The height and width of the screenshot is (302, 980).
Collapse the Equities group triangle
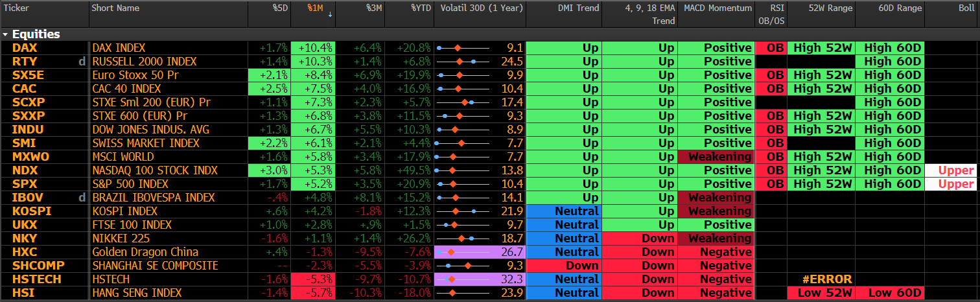tap(6, 34)
